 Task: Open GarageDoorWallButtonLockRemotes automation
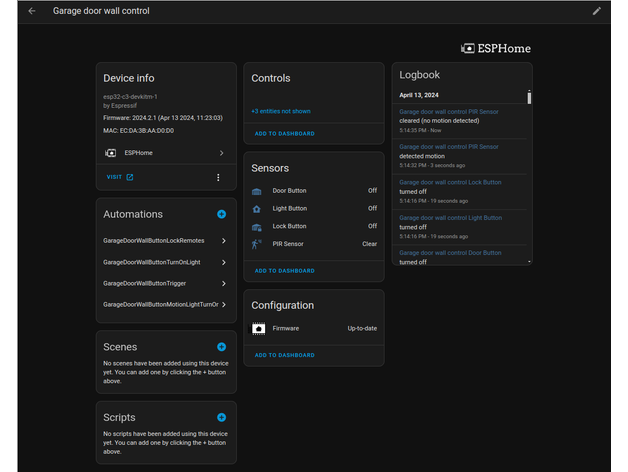click(x=165, y=241)
